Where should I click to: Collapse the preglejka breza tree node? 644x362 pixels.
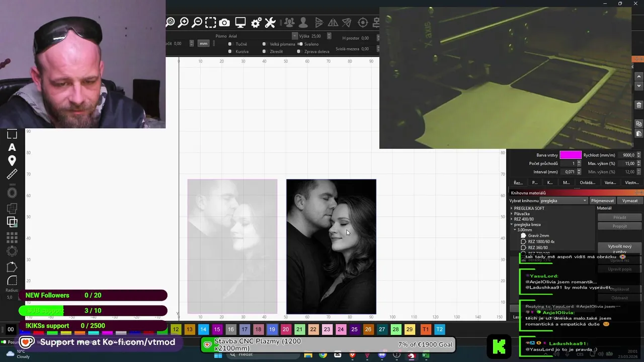pos(512,225)
